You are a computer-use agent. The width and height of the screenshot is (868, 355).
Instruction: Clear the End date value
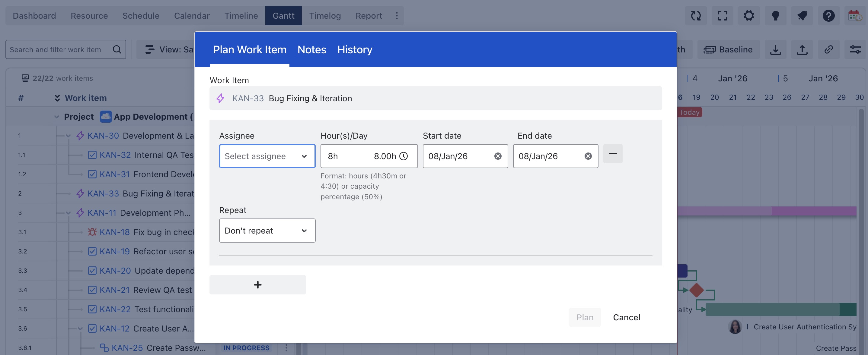(x=588, y=156)
